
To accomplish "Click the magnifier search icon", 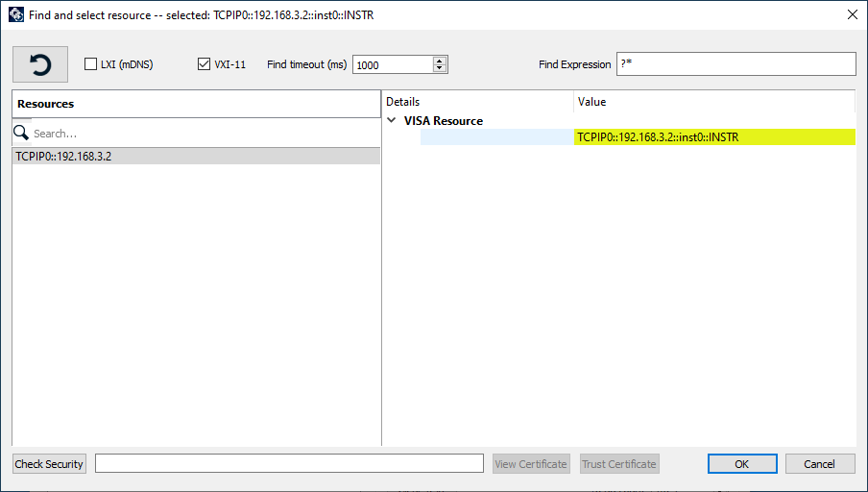I will pos(21,133).
